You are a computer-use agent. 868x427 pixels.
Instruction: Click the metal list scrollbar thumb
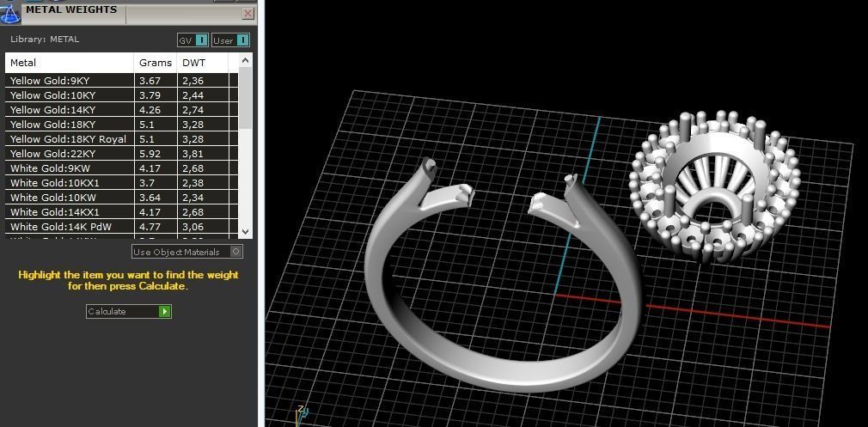(246, 97)
